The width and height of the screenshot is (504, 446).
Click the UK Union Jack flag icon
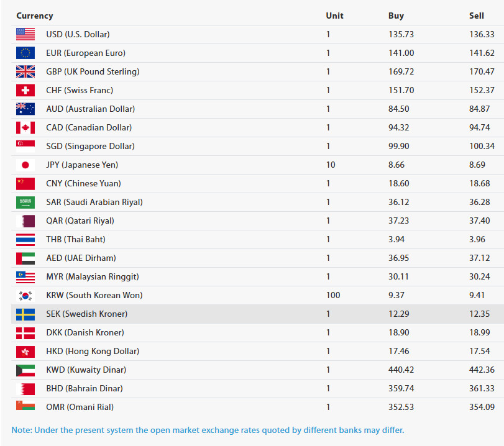pos(25,71)
